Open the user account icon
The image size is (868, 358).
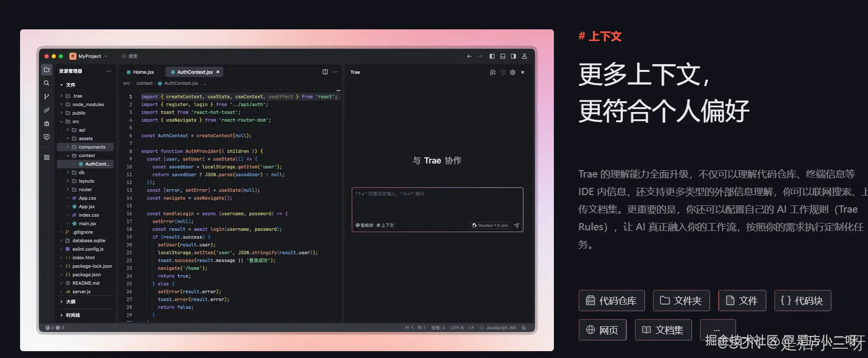(524, 56)
